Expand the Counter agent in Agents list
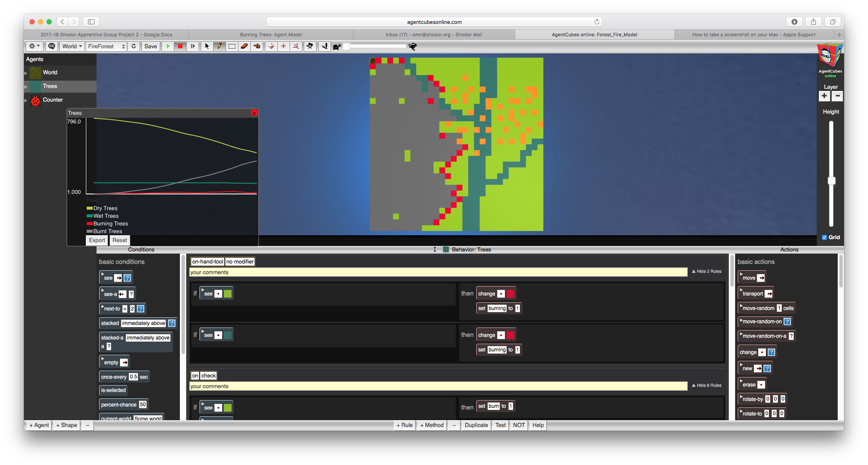 (x=26, y=100)
